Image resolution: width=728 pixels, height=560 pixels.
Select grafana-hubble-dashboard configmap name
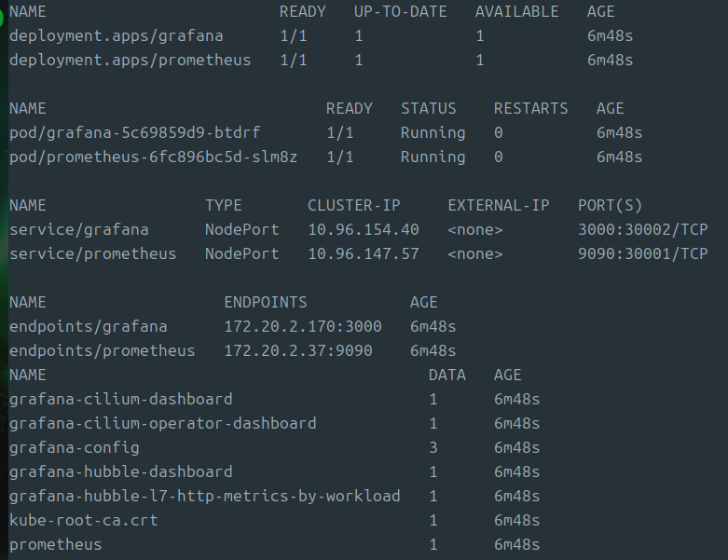pyautogui.click(x=121, y=472)
